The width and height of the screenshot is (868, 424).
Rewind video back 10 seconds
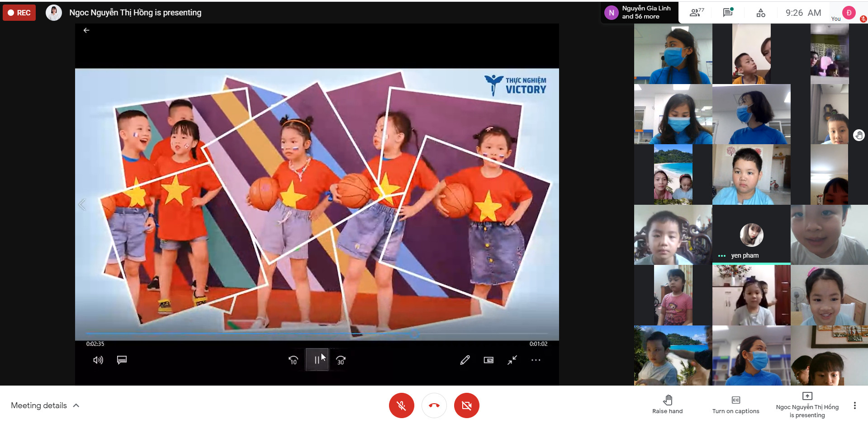[293, 360]
